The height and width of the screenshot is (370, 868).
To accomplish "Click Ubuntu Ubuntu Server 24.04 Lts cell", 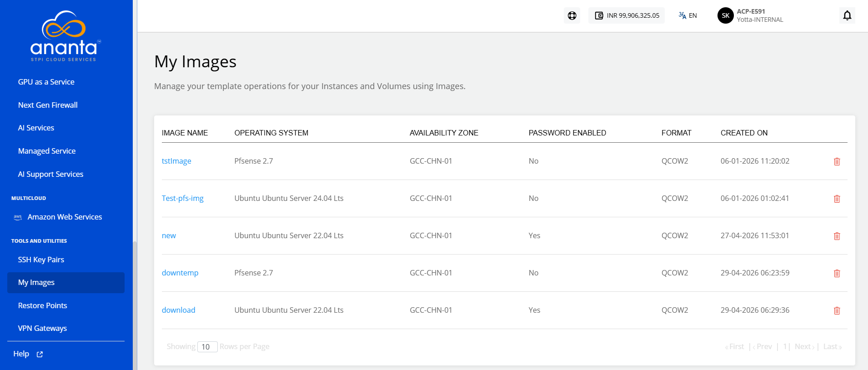I will pyautogui.click(x=289, y=198).
